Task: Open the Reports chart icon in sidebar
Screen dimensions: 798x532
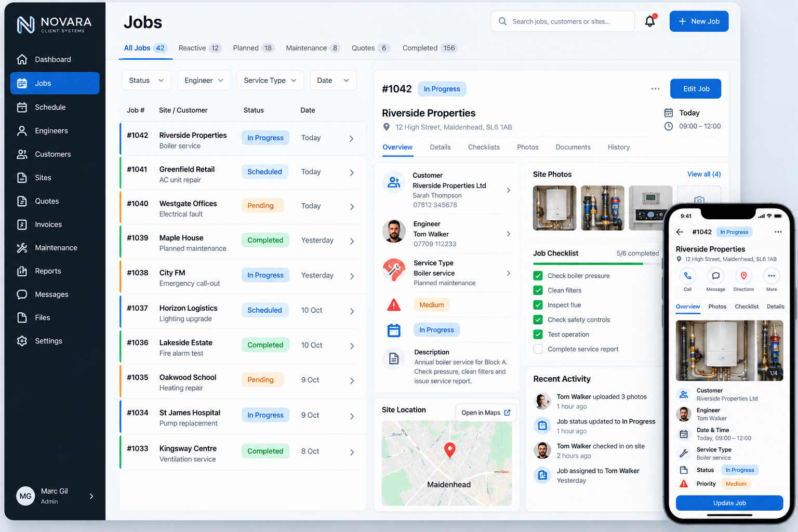Action: (22, 271)
